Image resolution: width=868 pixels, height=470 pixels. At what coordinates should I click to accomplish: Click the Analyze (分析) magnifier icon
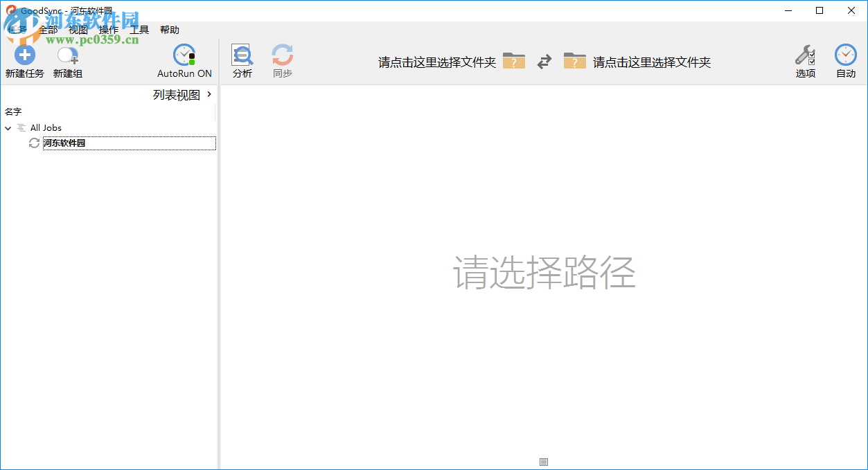coord(242,55)
